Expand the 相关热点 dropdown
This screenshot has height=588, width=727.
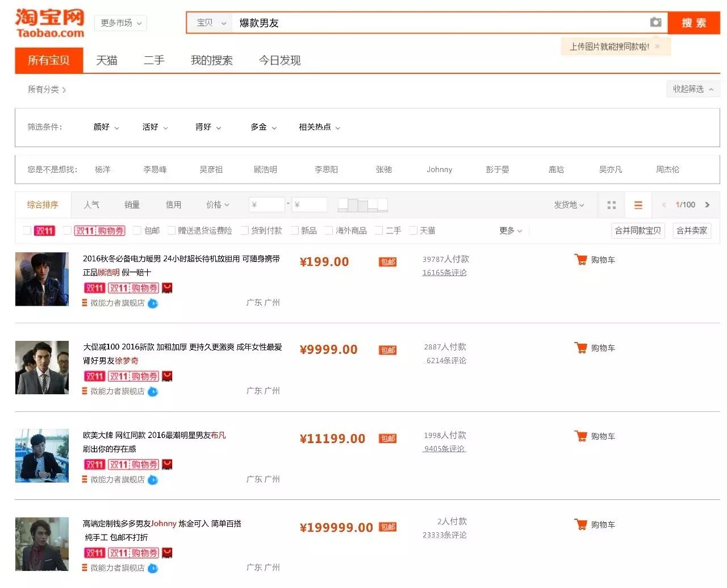[320, 127]
